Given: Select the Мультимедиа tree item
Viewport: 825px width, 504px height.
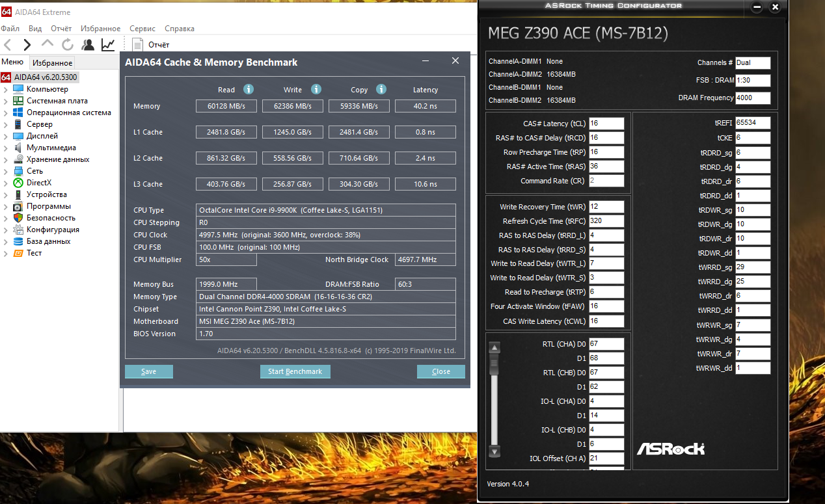Looking at the screenshot, I should click(51, 148).
